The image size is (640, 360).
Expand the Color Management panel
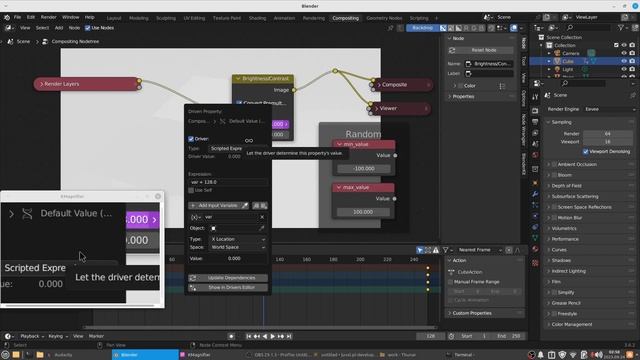(x=549, y=324)
